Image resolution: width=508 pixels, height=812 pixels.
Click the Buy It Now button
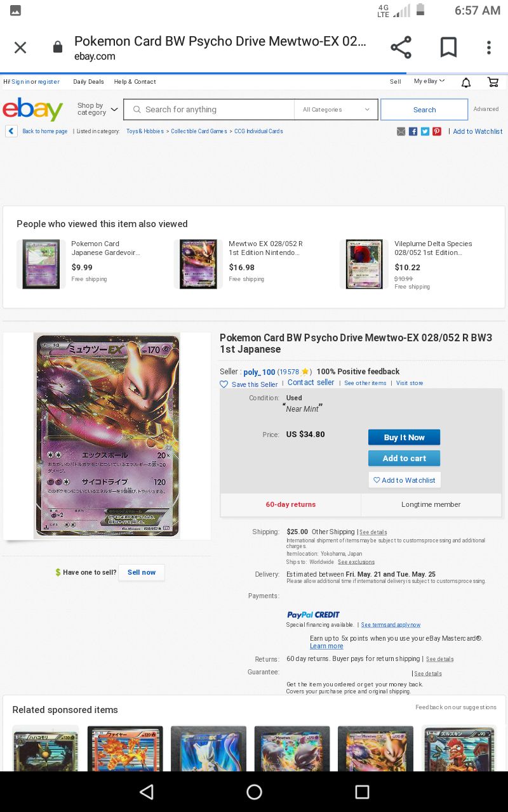click(x=404, y=437)
